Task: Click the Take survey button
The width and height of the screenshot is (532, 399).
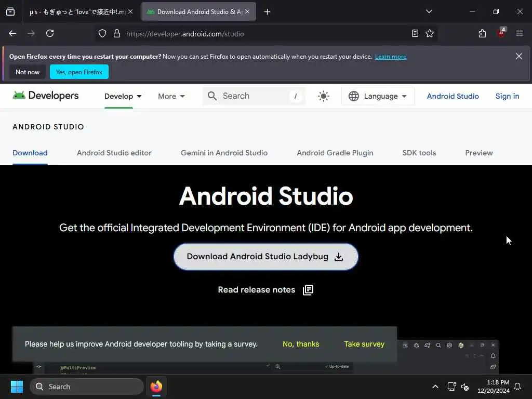Action: coord(364,344)
